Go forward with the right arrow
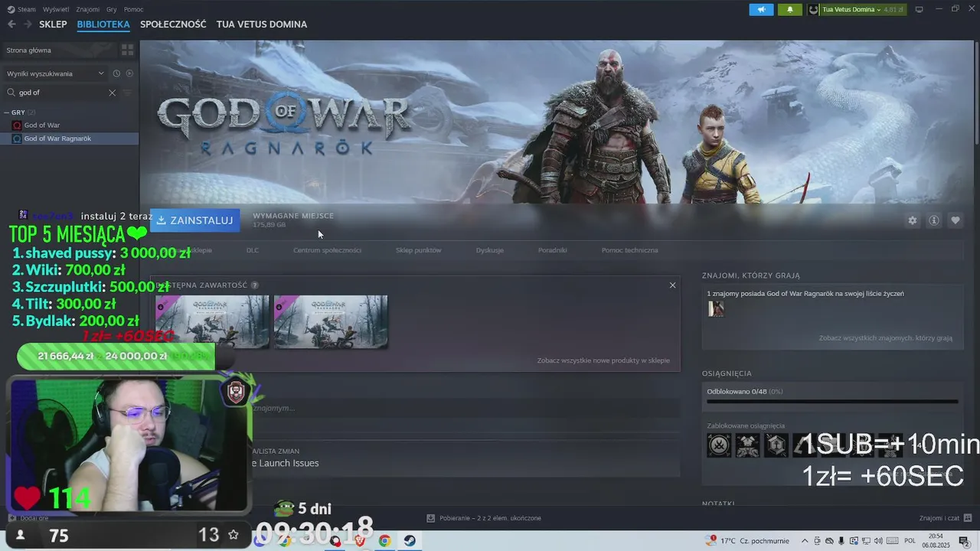Screen dimensions: 980x551 click(x=26, y=24)
